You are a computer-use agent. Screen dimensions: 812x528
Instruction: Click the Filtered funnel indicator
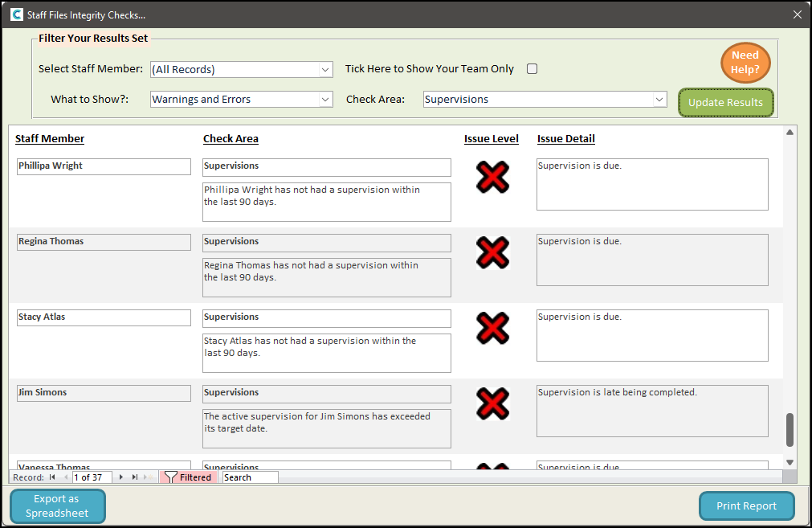188,477
